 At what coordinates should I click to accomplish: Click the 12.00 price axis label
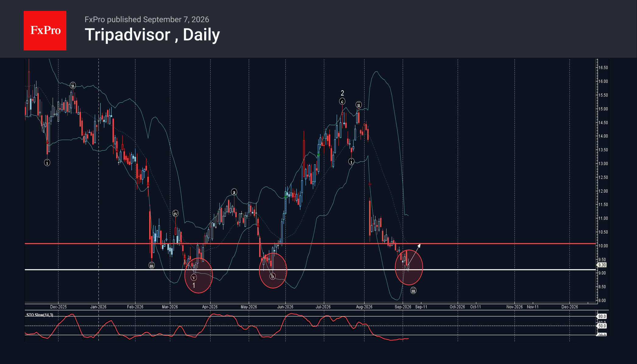point(603,191)
